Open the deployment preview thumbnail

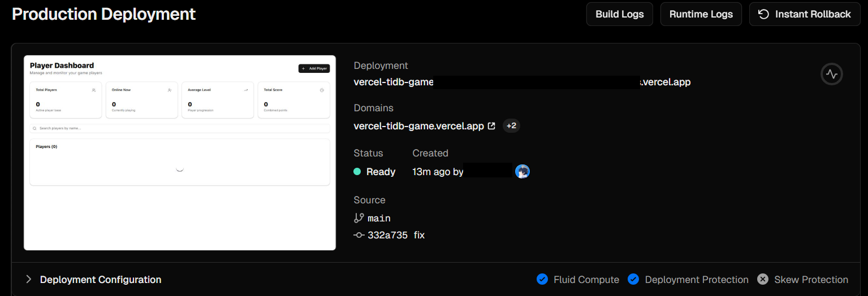point(180,153)
